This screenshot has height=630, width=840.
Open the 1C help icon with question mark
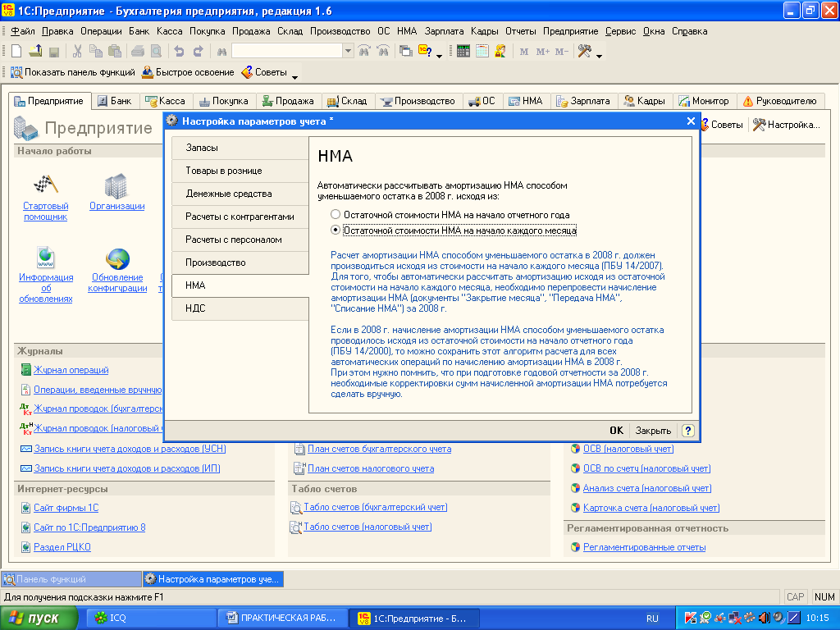click(x=425, y=52)
